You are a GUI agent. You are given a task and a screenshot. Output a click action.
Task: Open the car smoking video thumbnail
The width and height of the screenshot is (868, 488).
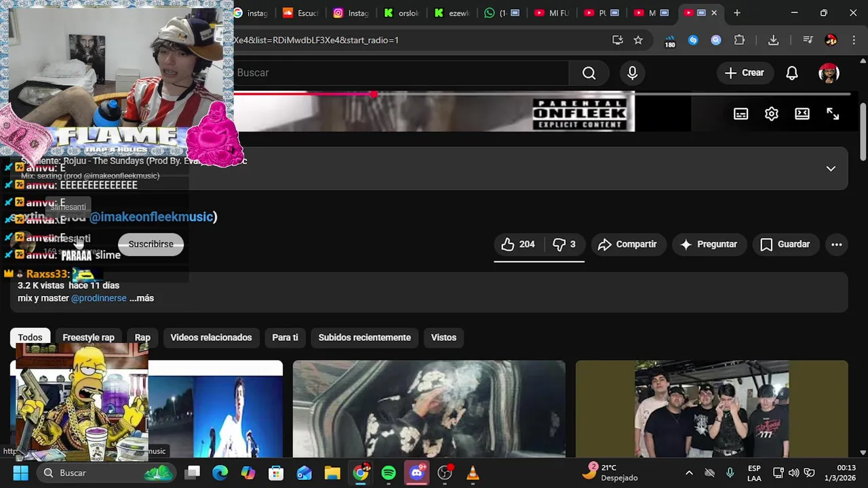pos(429,409)
